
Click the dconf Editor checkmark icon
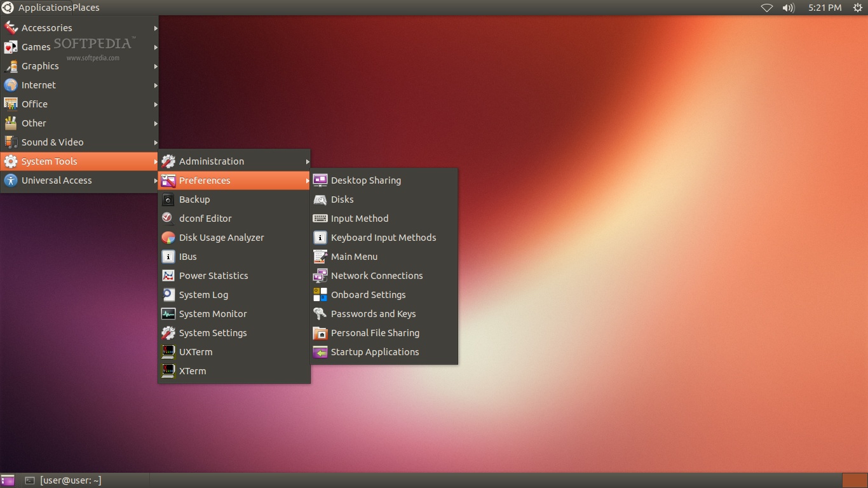click(x=168, y=219)
